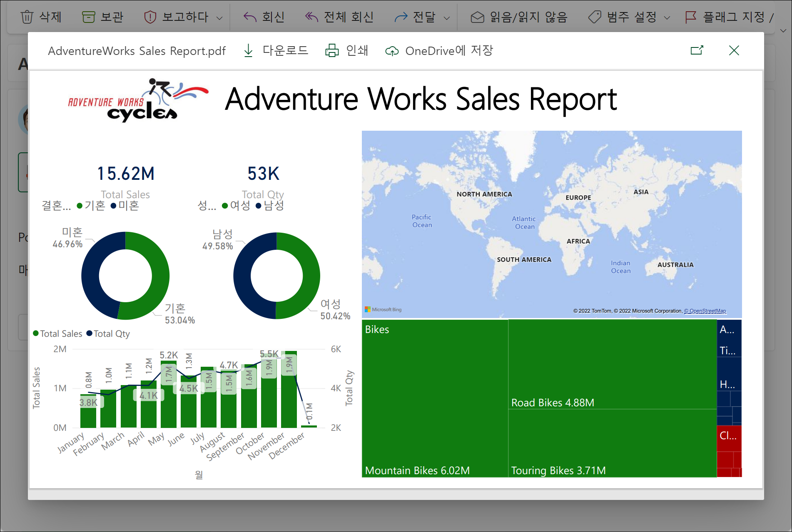Viewport: 792px width, 532px height.
Task: Click the Read/Unread envelope icon
Action: point(477,17)
